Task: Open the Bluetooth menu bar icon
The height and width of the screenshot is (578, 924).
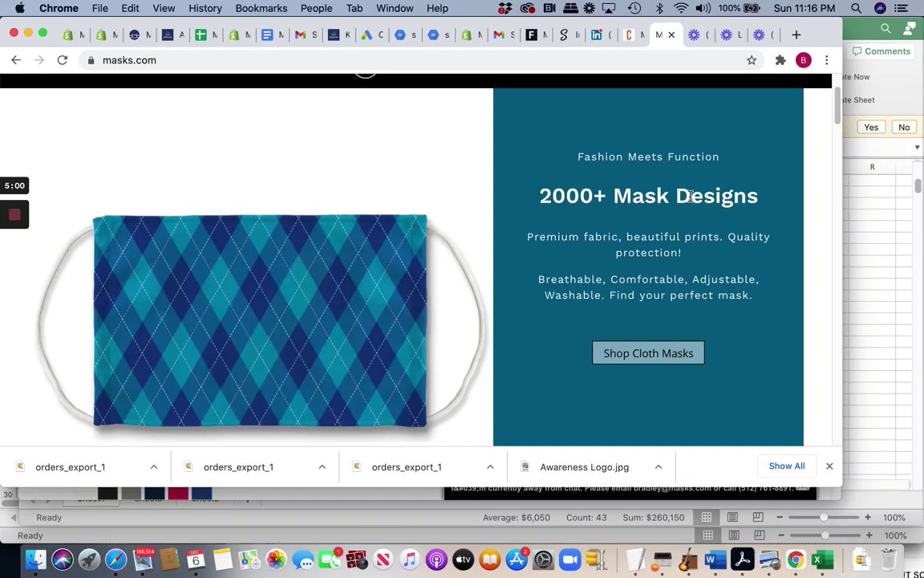Action: 659,8
